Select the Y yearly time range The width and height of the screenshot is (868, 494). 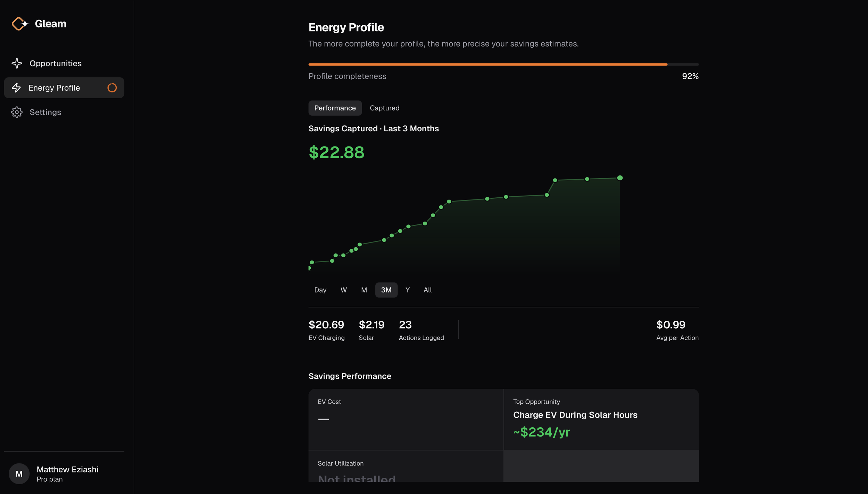(407, 290)
